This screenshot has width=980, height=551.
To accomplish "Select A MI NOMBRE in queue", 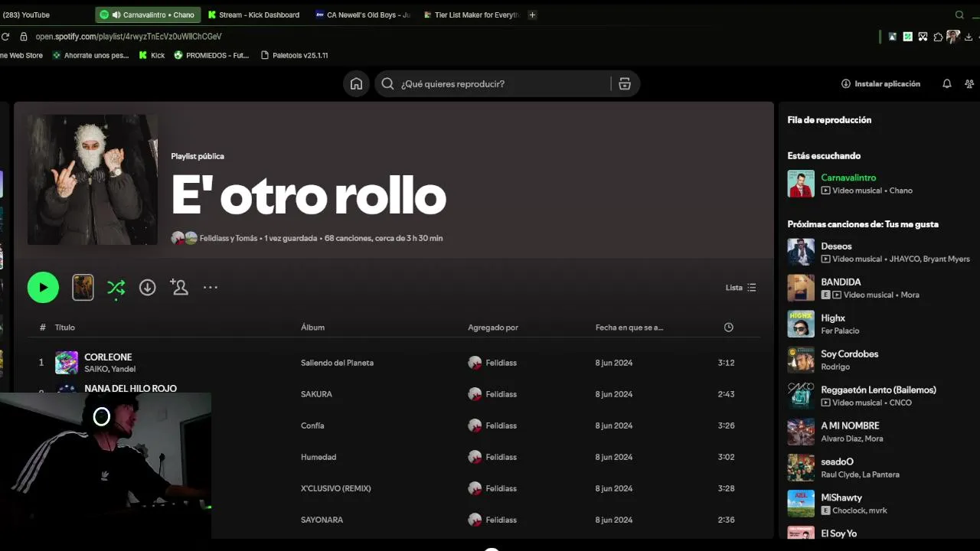I will 850,426.
